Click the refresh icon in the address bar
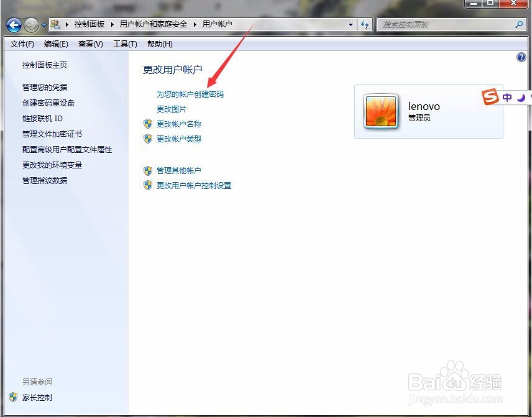 coord(366,24)
